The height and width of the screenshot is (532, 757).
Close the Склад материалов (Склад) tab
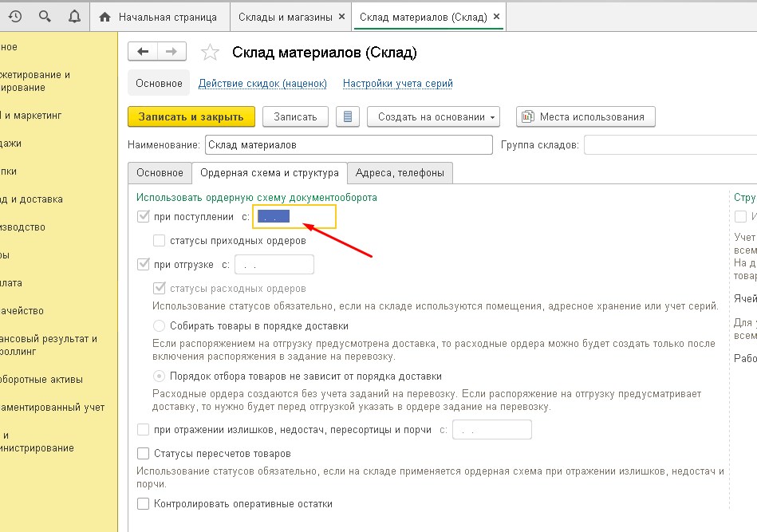click(x=496, y=17)
